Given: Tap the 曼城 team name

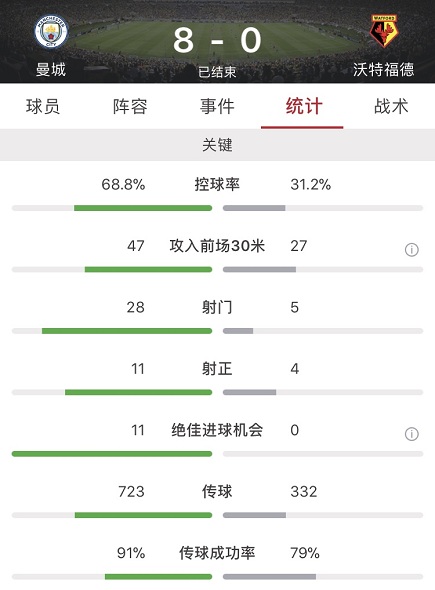Looking at the screenshot, I should (51, 70).
